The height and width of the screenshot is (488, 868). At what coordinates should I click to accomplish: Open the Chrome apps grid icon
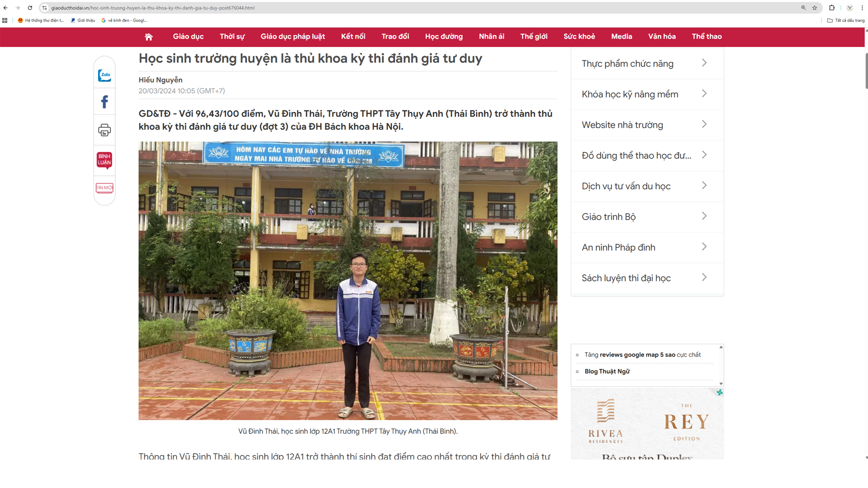tap(5, 20)
